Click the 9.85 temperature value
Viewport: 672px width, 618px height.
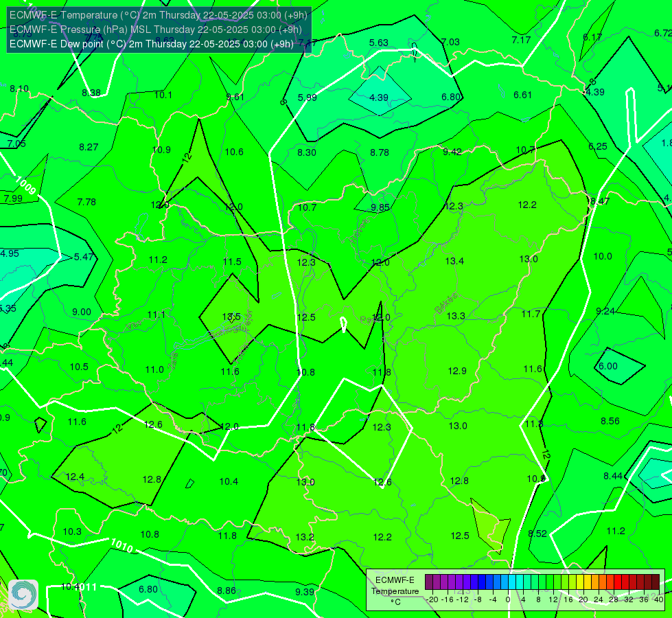click(x=380, y=207)
